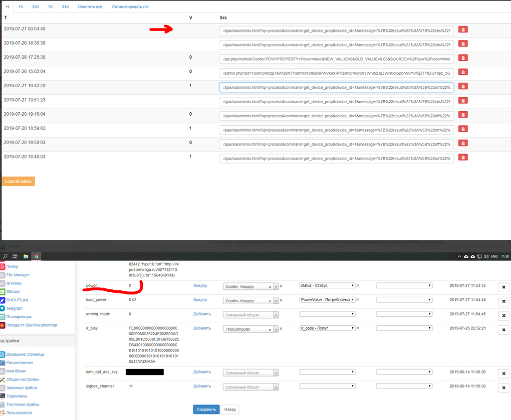Expand the ir_code - Пульт dropdown
511x420 pixels.
(327, 328)
